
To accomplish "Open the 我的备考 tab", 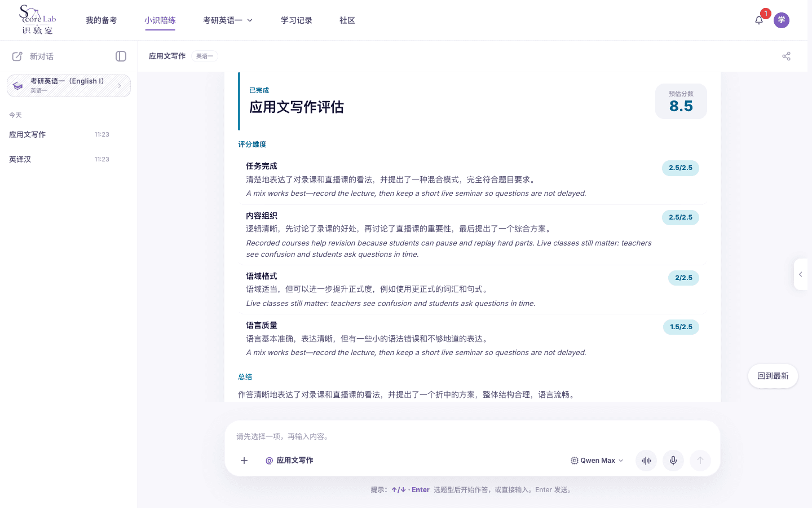I will coord(101,20).
